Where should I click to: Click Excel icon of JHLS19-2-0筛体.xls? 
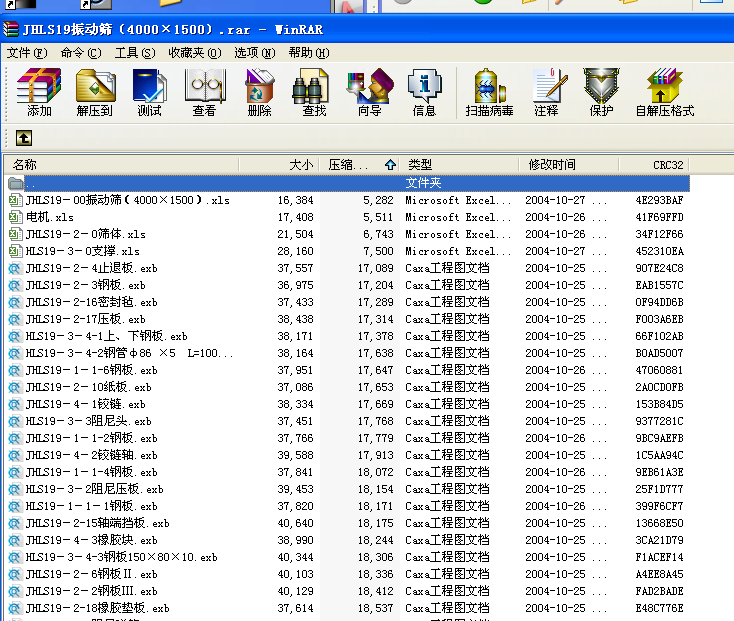pyautogui.click(x=15, y=234)
